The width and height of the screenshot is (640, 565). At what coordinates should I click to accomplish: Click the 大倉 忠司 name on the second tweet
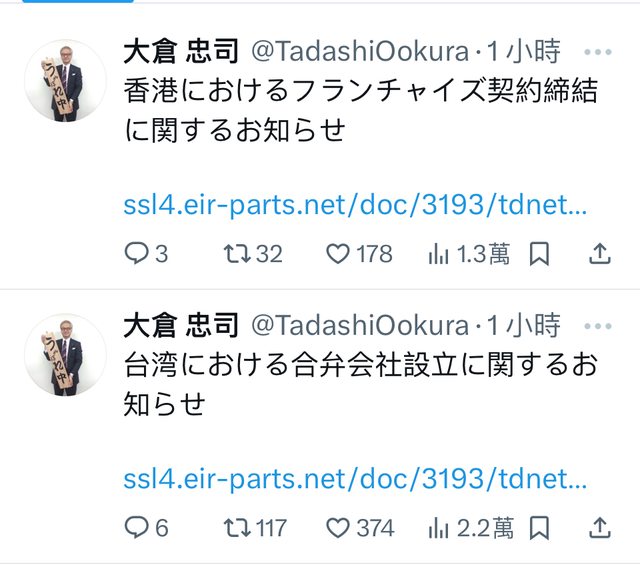click(180, 325)
